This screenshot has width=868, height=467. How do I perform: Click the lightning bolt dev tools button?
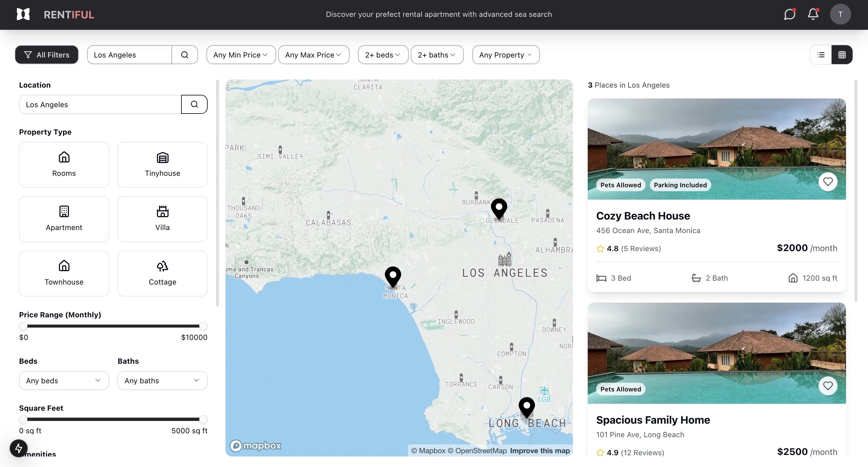click(18, 448)
